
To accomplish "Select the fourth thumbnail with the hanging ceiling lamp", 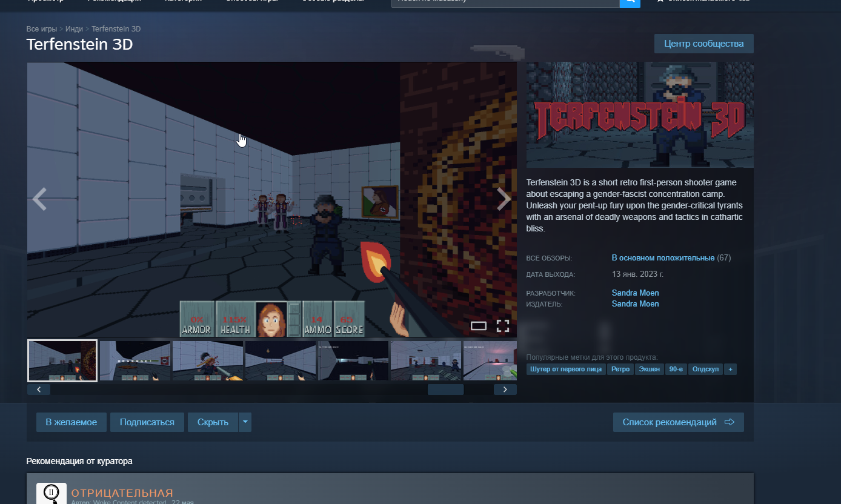I will (281, 360).
